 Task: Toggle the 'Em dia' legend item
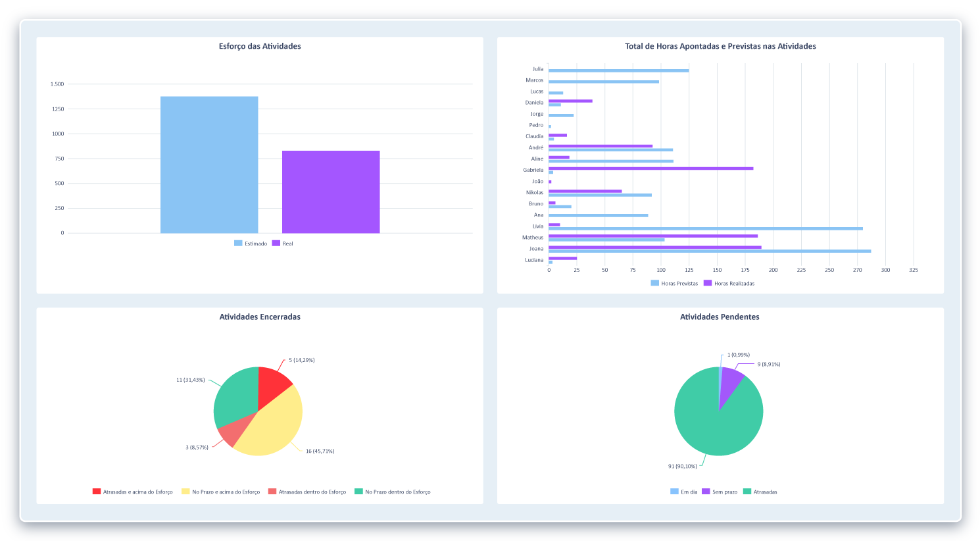click(683, 492)
